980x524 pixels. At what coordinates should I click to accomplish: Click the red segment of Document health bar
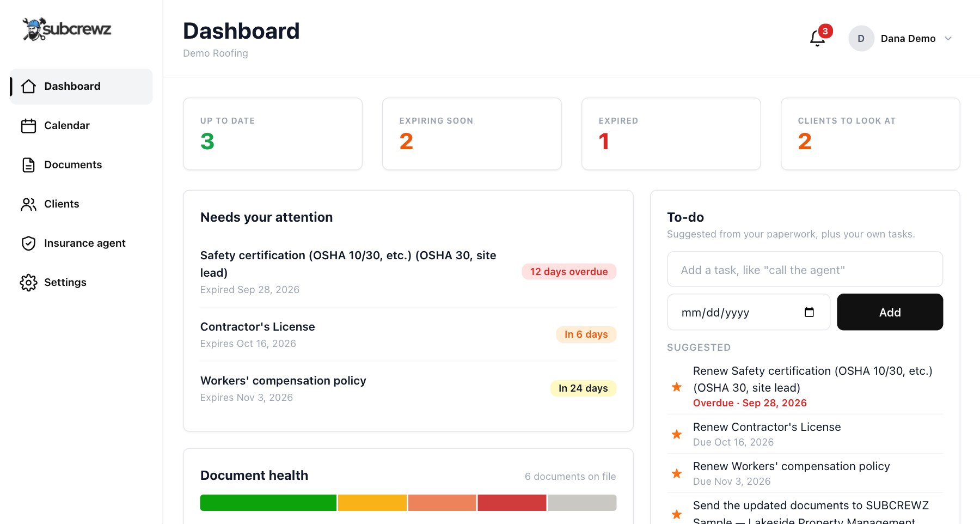[512, 503]
